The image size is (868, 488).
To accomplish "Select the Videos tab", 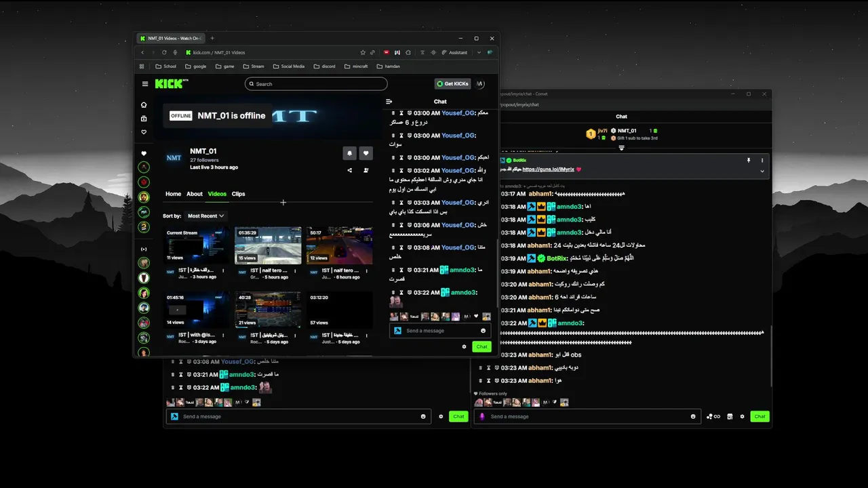I will click(x=217, y=194).
